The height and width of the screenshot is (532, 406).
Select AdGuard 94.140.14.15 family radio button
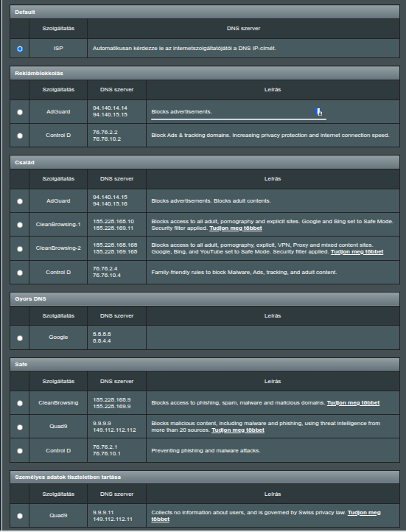click(20, 201)
